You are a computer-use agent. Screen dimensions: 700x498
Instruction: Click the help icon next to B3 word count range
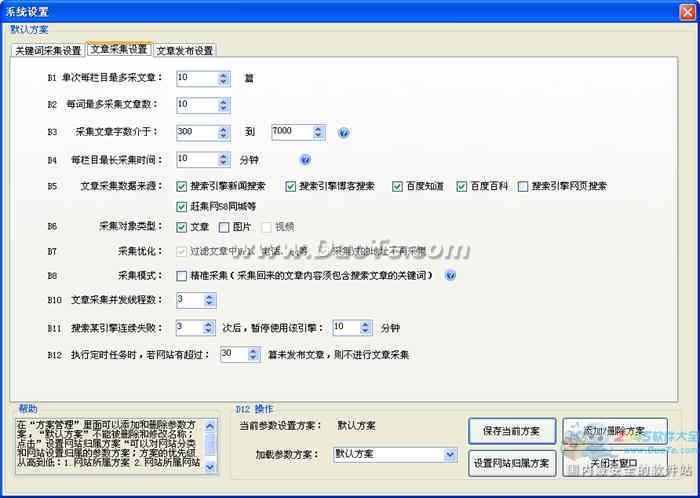pyautogui.click(x=343, y=132)
